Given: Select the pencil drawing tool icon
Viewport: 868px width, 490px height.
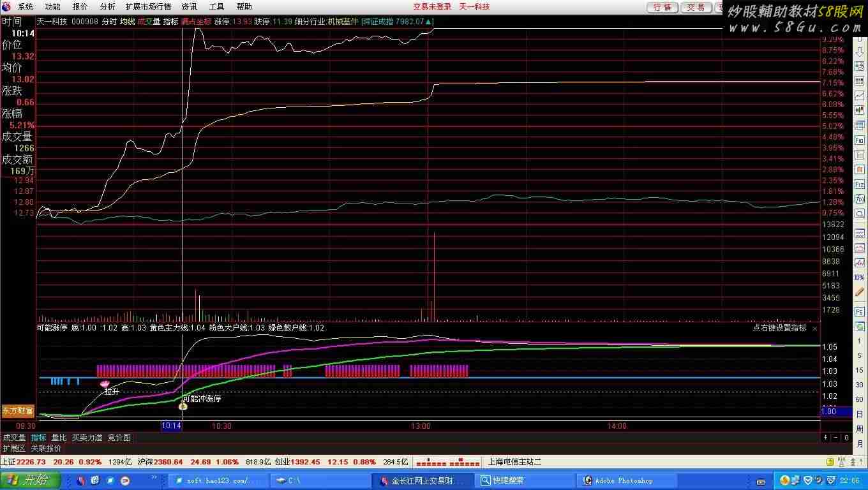Looking at the screenshot, I should [860, 292].
